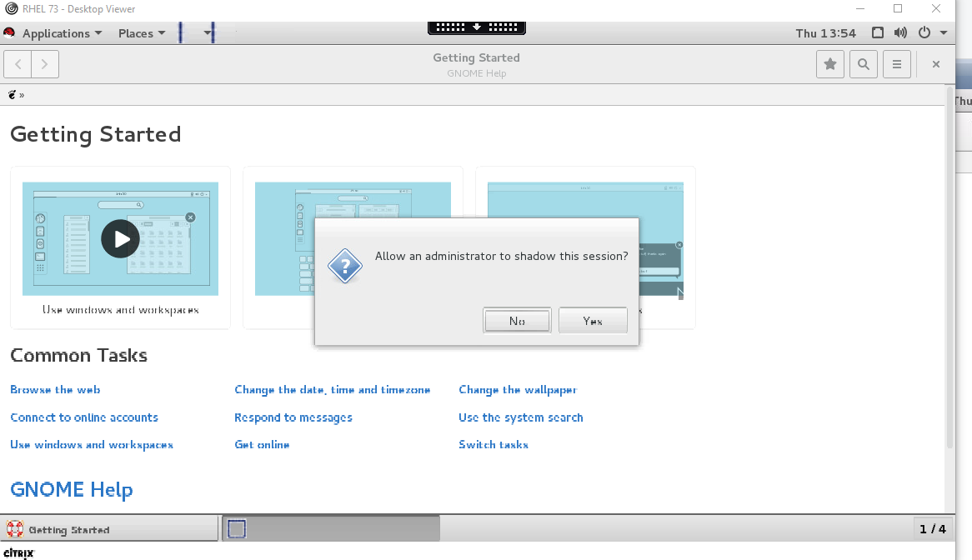Image resolution: width=972 pixels, height=560 pixels.
Task: Click the help page vertical scrollbar
Action: pos(949,267)
